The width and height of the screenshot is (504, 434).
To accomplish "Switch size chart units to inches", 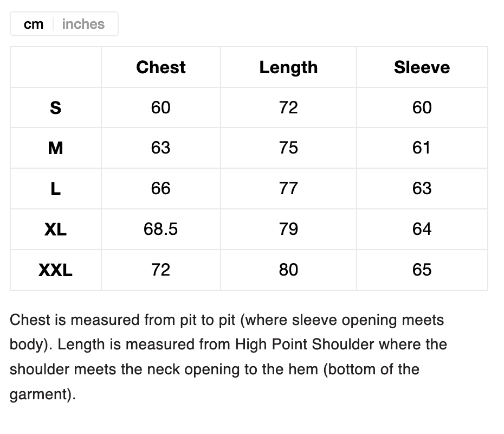I will click(x=83, y=24).
